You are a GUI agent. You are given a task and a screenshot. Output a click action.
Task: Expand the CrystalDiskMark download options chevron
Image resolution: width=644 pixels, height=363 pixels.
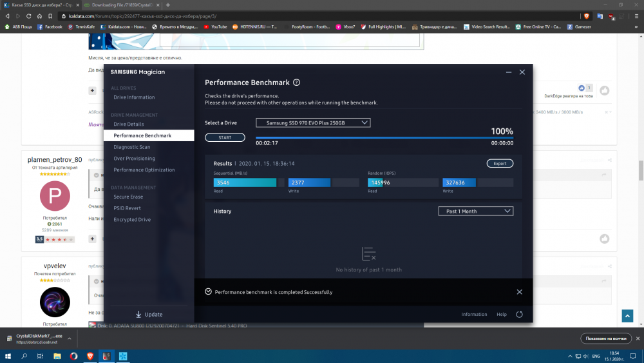point(70,338)
